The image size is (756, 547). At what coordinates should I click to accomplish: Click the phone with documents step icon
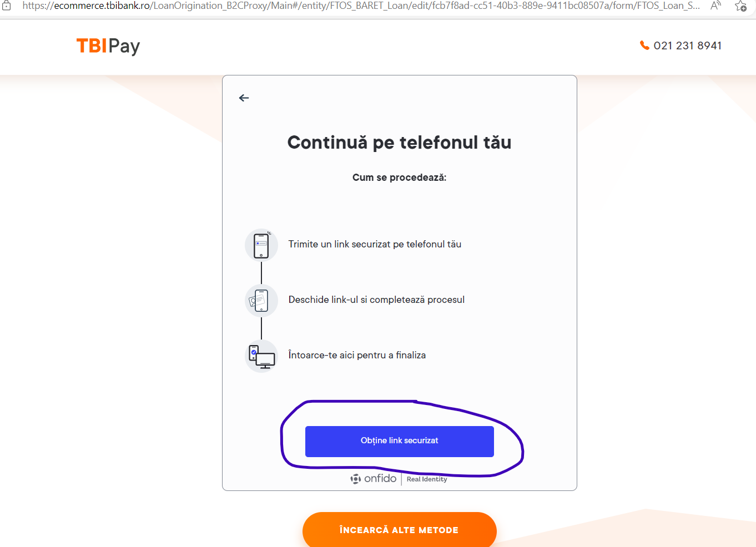pyautogui.click(x=261, y=300)
